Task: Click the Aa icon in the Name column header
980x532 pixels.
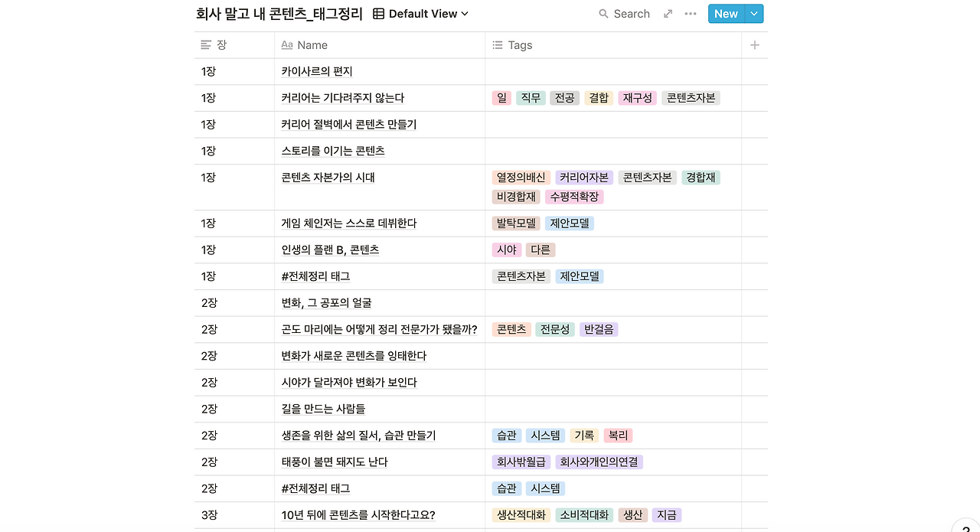Action: [286, 45]
